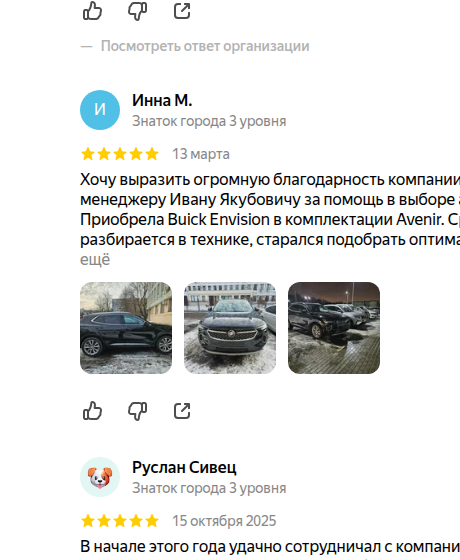Like the review above Инна М.
This screenshot has height=560, width=460.
[92, 11]
